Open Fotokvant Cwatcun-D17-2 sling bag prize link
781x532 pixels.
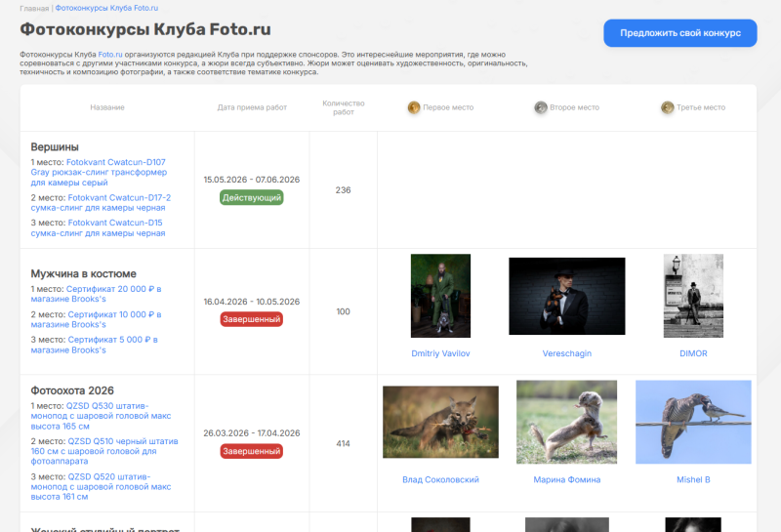point(101,203)
